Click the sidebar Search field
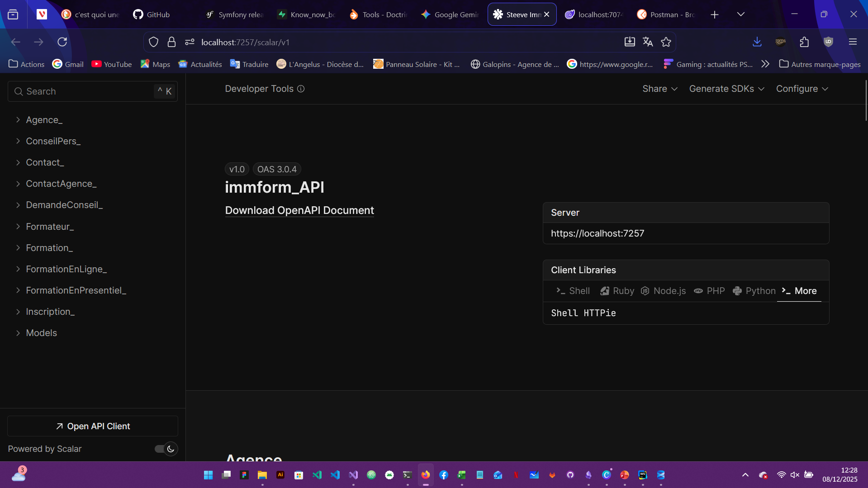 click(x=86, y=91)
